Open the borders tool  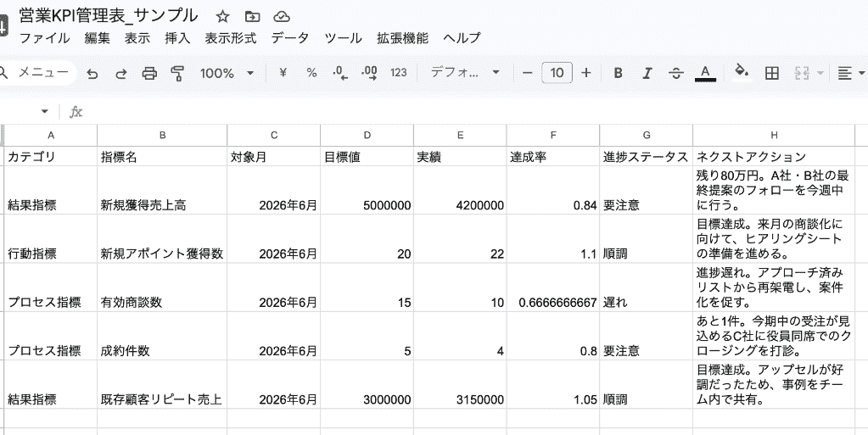771,73
